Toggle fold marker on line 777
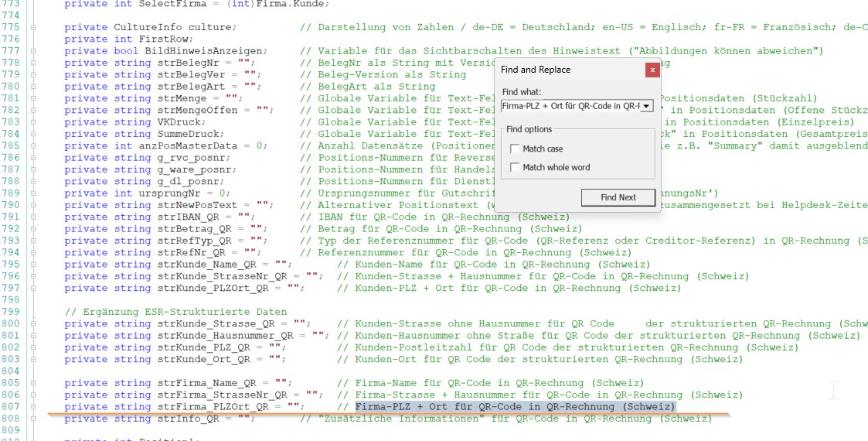The width and height of the screenshot is (868, 441). tap(33, 51)
